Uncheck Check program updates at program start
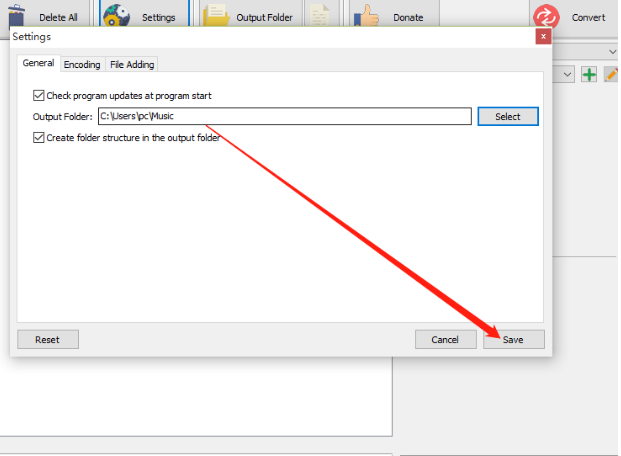Image resolution: width=621 pixels, height=456 pixels. (x=38, y=95)
